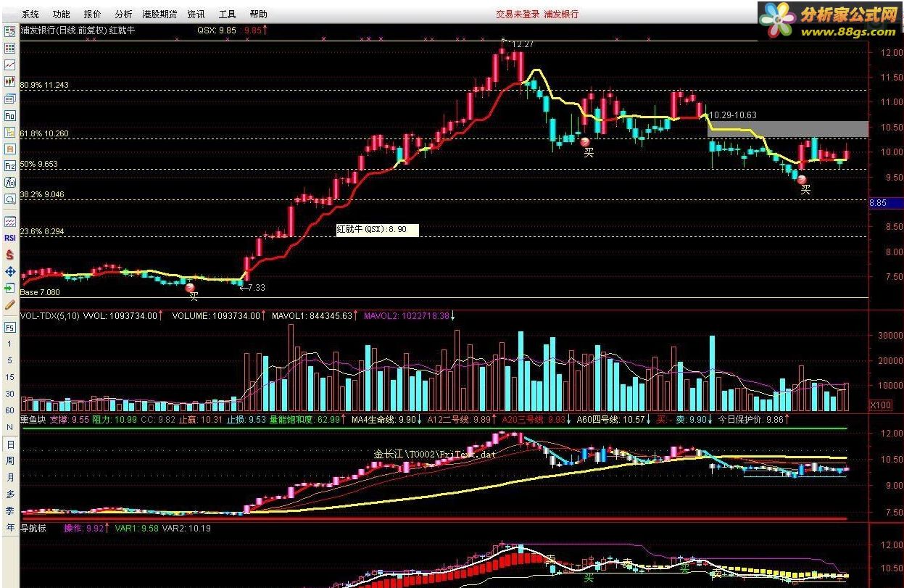
Task: Open the 系统 menu
Action: [x=30, y=14]
